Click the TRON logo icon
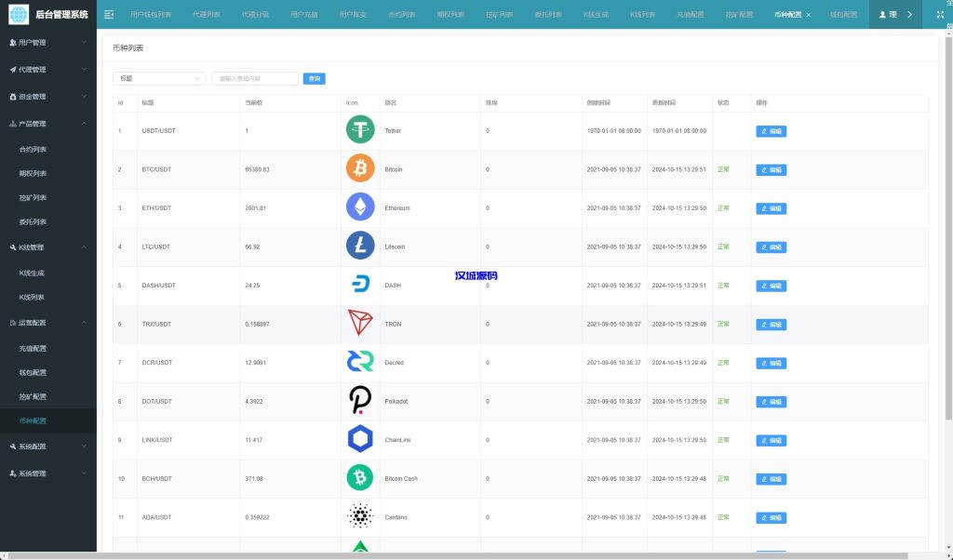This screenshot has width=953, height=560. [x=360, y=324]
